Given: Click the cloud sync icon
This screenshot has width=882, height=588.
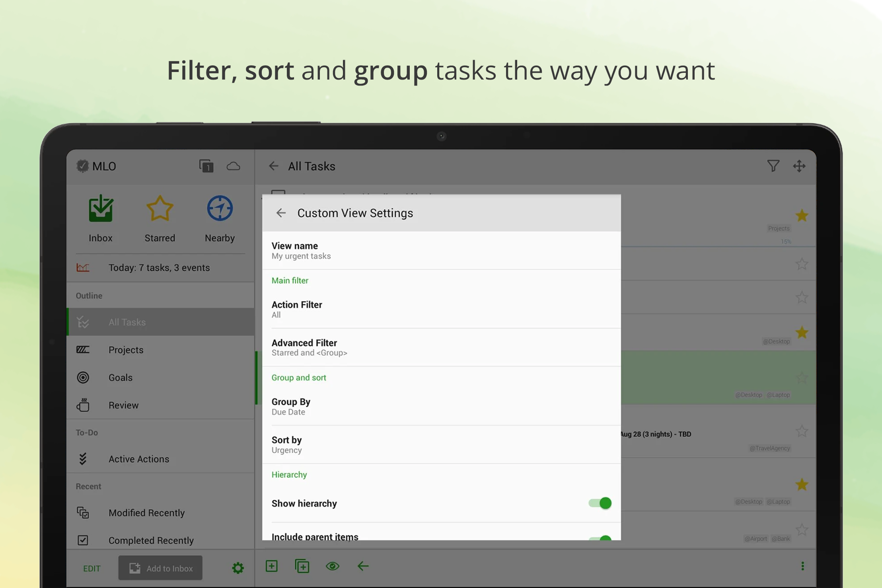Looking at the screenshot, I should coord(234,166).
